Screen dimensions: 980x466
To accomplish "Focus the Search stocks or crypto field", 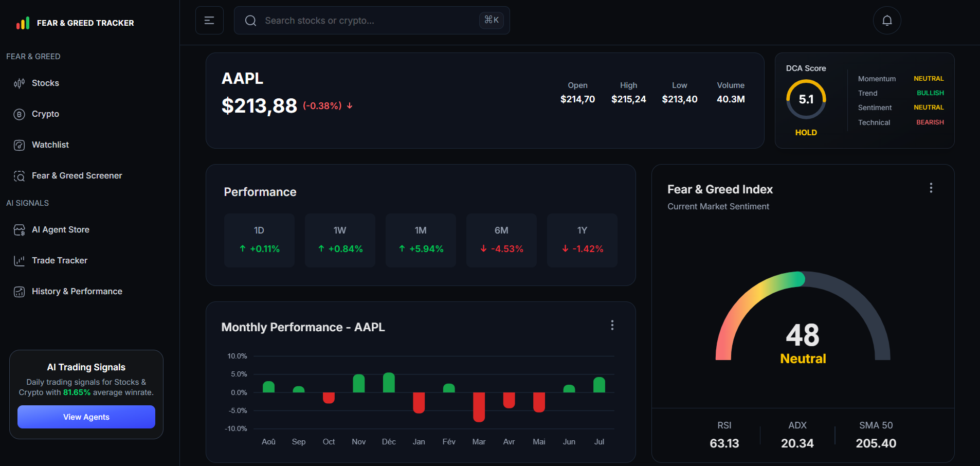I will point(372,21).
